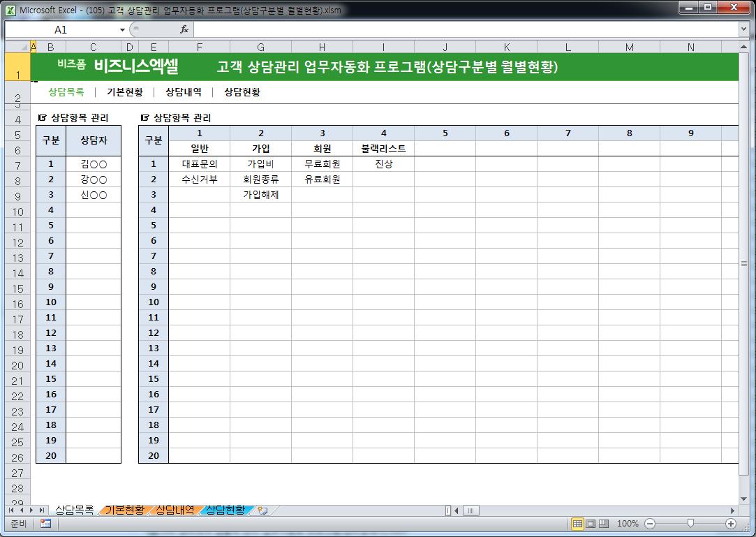Screen dimensions: 756x537
Task: Select column F header
Action: click(x=199, y=47)
